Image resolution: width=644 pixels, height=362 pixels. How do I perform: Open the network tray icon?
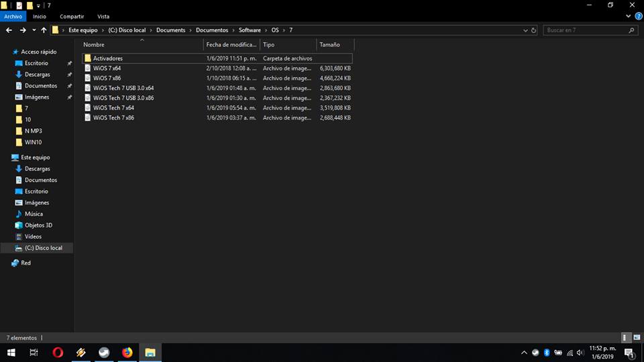coord(570,353)
